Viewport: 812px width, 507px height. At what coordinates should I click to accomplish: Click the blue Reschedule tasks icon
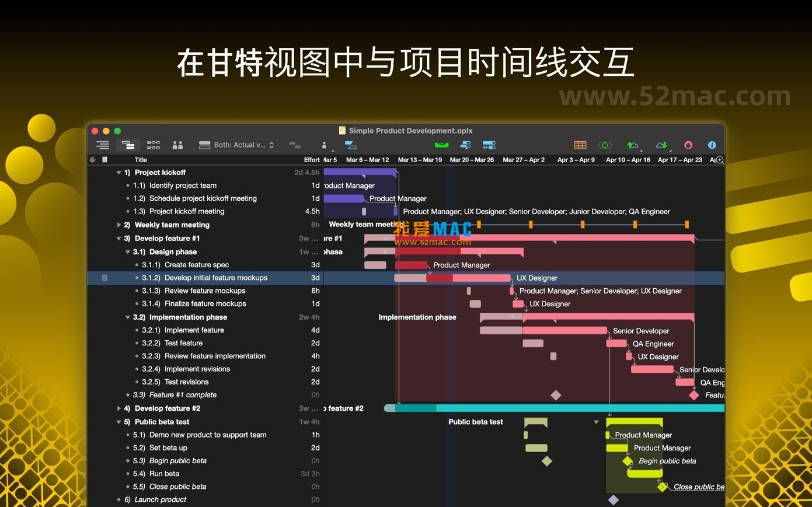489,145
